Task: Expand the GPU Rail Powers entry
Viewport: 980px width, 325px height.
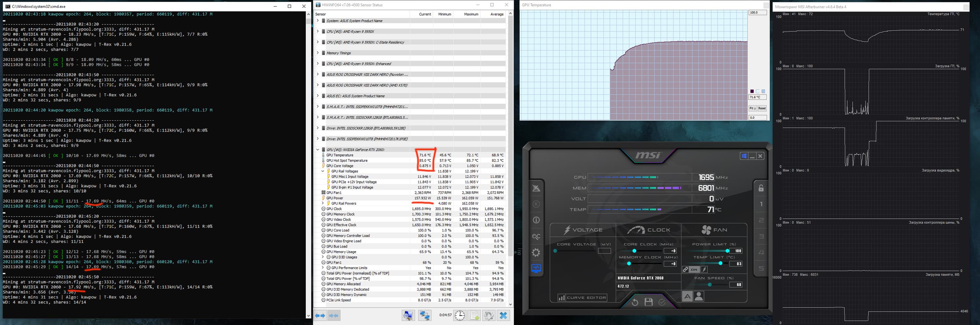Action: coord(323,203)
